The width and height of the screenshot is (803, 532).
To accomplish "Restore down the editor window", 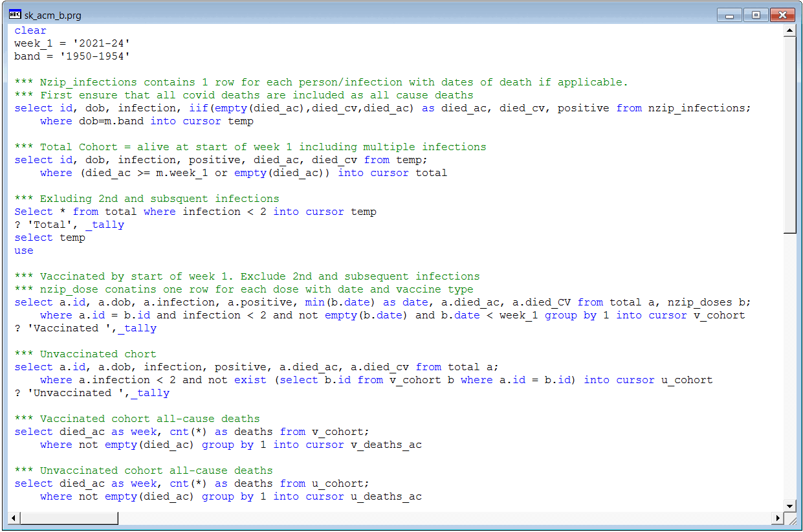I will click(755, 15).
